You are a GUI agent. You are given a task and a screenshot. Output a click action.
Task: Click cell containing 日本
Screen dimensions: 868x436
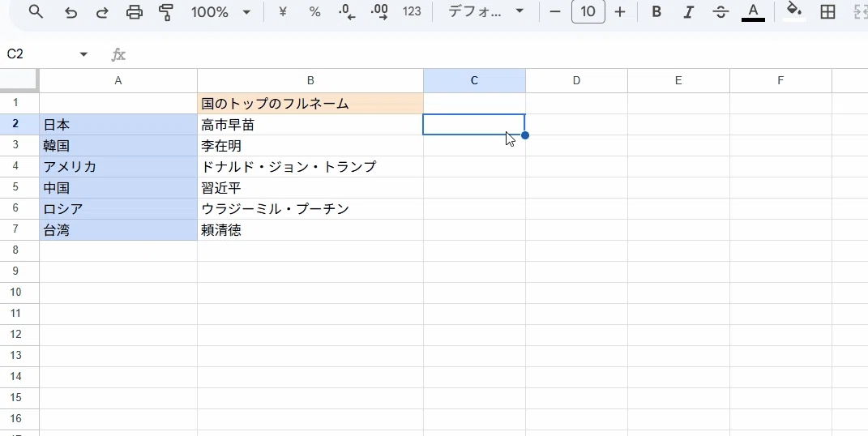coord(118,125)
